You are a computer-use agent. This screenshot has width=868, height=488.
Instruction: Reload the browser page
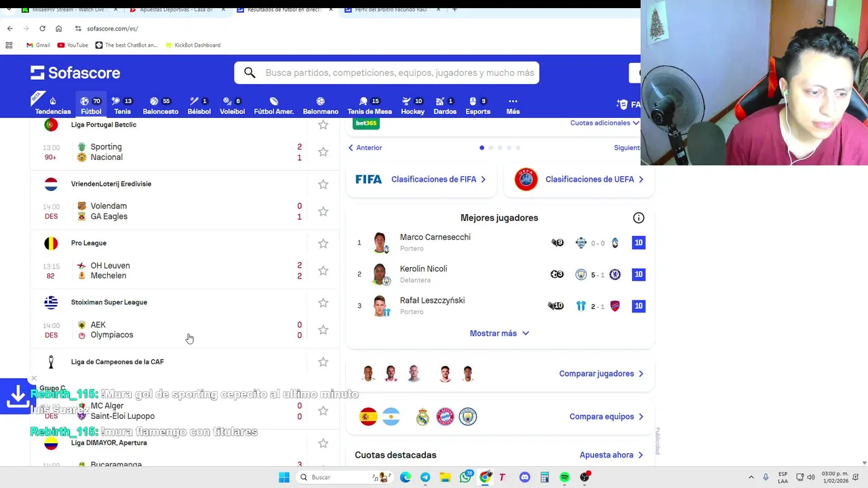coord(42,28)
